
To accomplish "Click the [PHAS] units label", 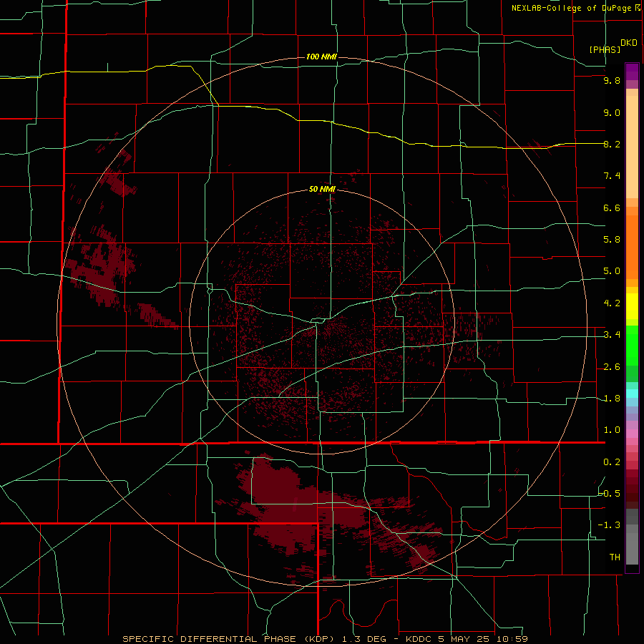I will (x=605, y=49).
